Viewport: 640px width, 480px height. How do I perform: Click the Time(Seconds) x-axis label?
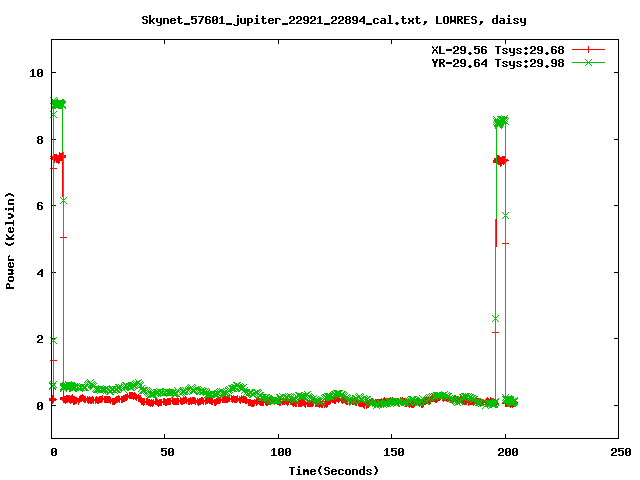point(334,471)
